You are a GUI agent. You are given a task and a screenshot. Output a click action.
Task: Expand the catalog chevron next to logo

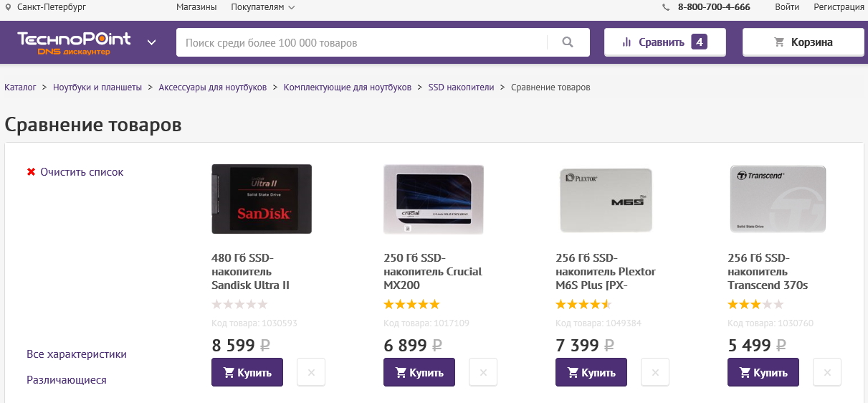[152, 42]
